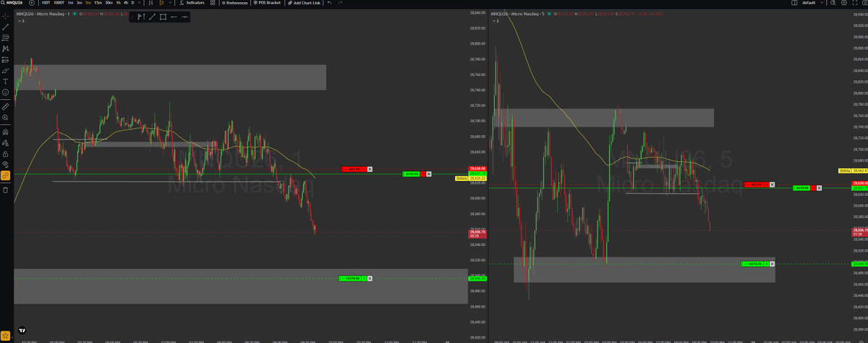
Task: Open the chart patterns tool
Action: point(5,48)
